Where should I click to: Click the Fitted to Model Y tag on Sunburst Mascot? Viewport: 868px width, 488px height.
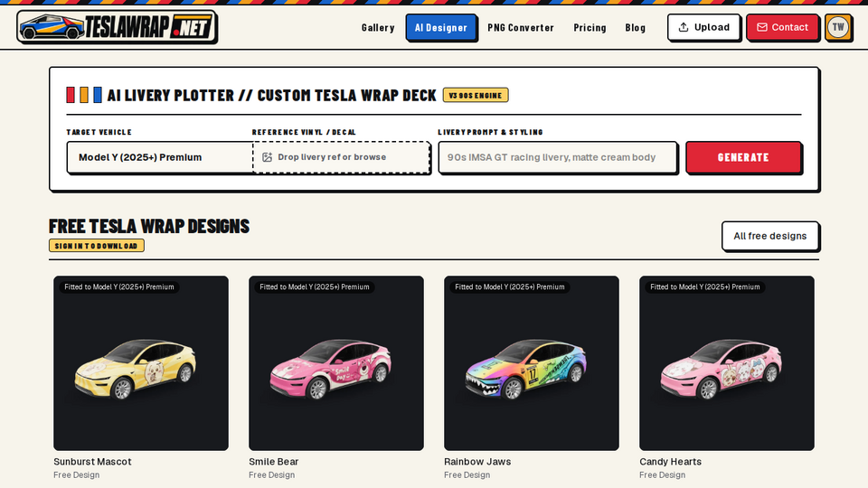coord(119,286)
